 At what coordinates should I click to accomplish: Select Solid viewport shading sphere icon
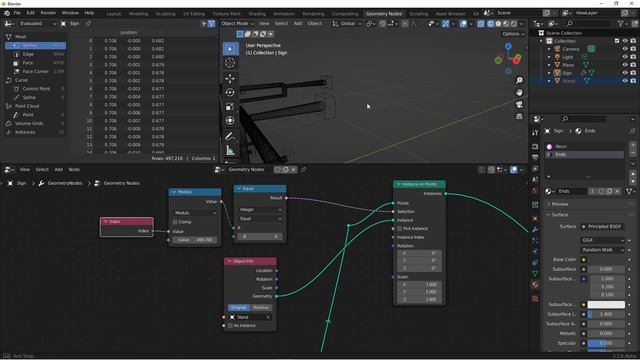498,24
